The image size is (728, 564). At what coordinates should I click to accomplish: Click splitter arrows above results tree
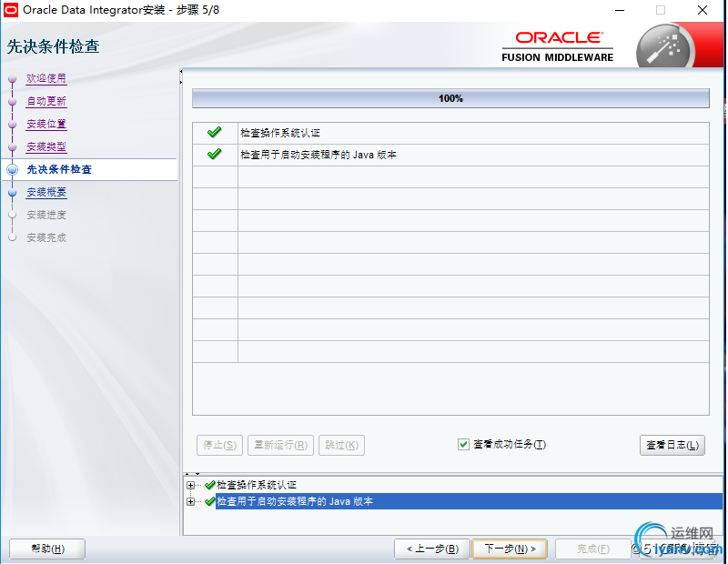[192, 474]
